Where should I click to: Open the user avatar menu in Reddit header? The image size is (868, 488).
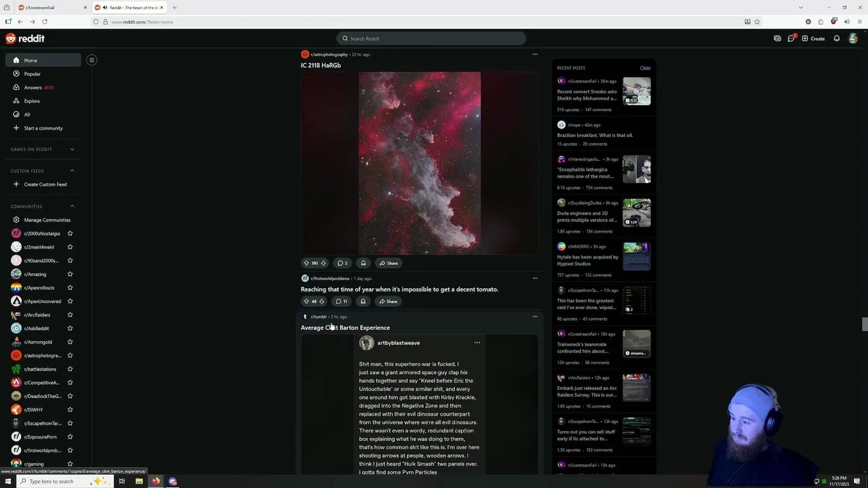853,39
